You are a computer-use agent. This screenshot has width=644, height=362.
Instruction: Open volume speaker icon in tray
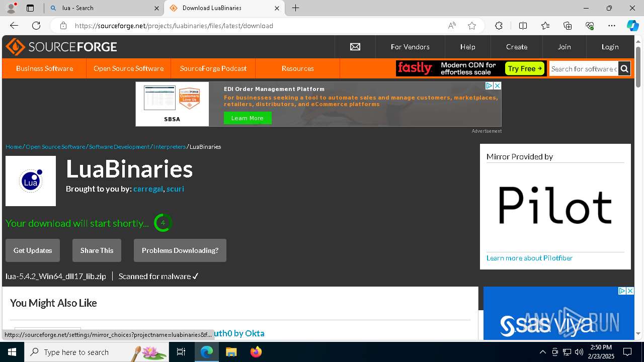579,352
